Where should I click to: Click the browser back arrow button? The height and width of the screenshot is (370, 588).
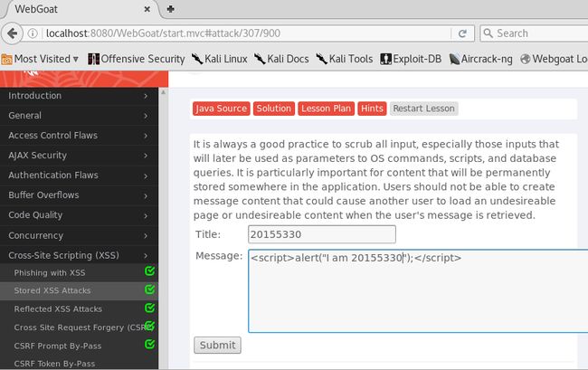[x=12, y=33]
